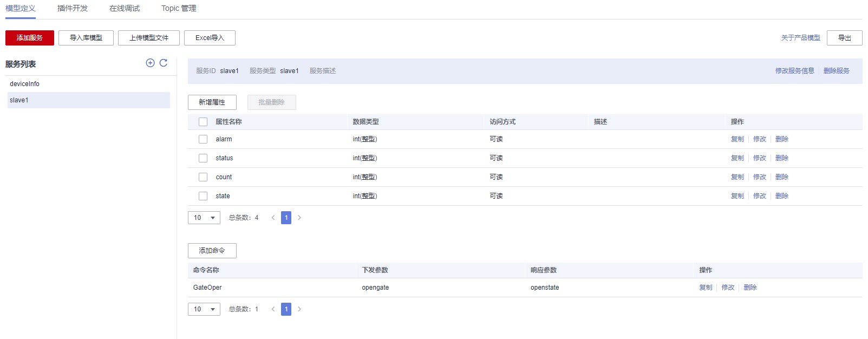
Task: Go to previous page of commands table
Action: point(273,309)
